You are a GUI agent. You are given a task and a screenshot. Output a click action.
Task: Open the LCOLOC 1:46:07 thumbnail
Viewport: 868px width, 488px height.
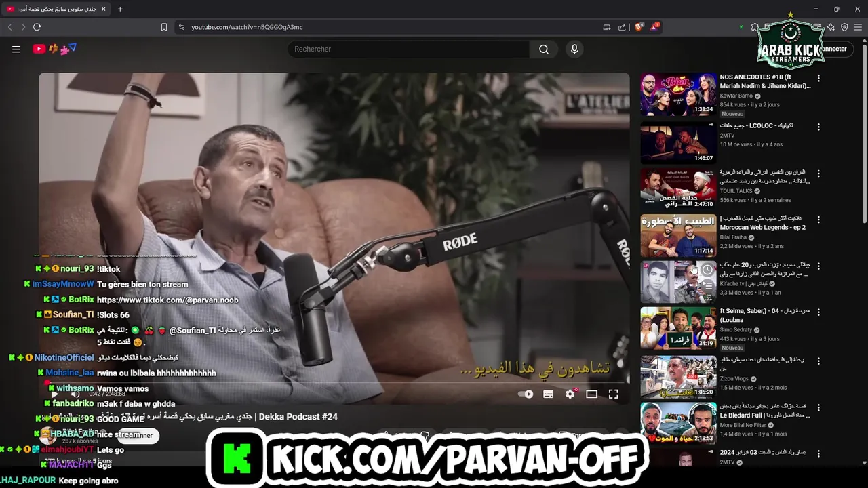point(678,142)
